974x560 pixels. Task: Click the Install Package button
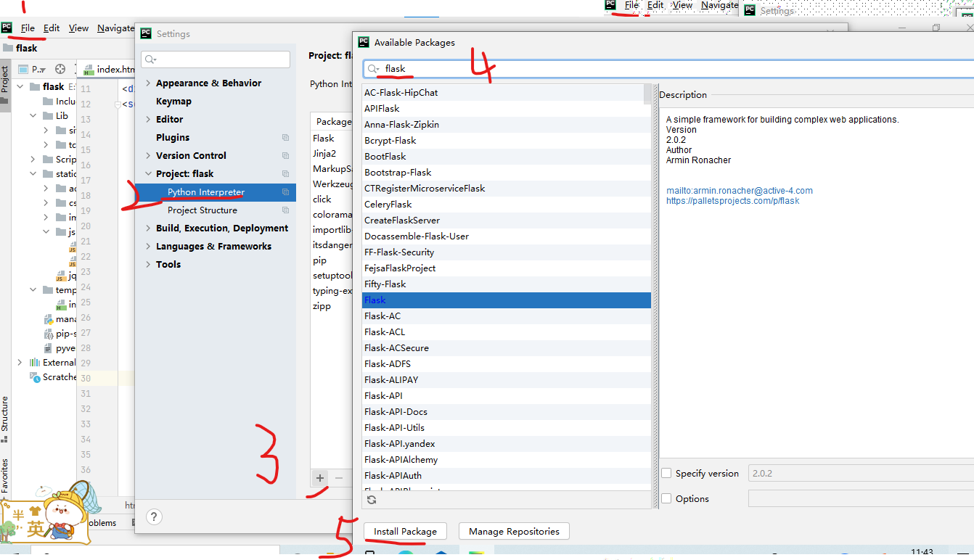point(405,531)
